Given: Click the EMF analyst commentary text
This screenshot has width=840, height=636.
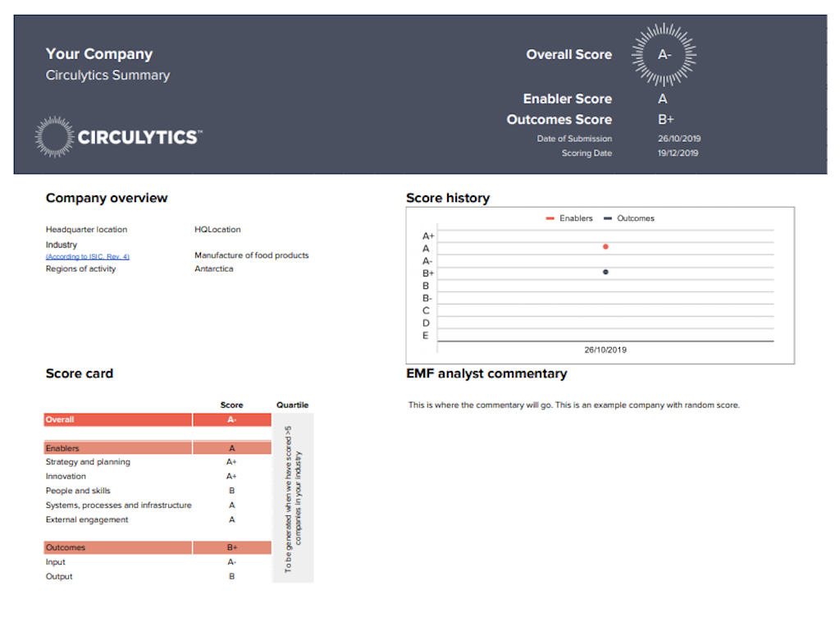Looking at the screenshot, I should coord(573,405).
